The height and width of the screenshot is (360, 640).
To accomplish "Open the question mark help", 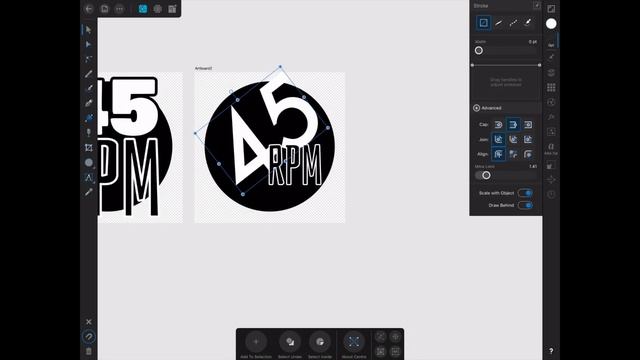I will (551, 351).
